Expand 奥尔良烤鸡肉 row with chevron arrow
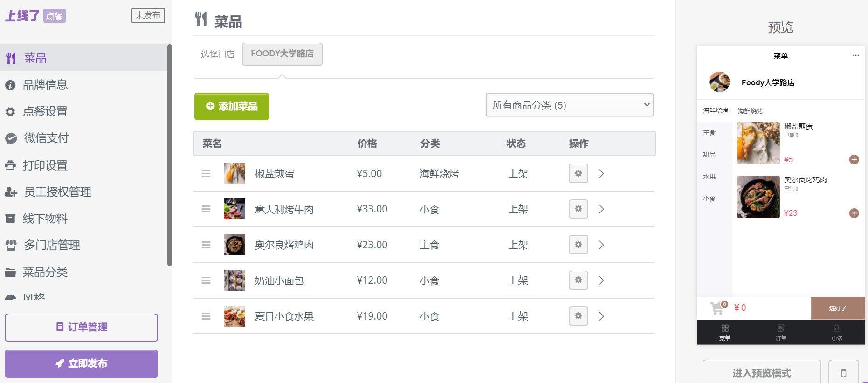868x383 pixels. click(x=601, y=245)
